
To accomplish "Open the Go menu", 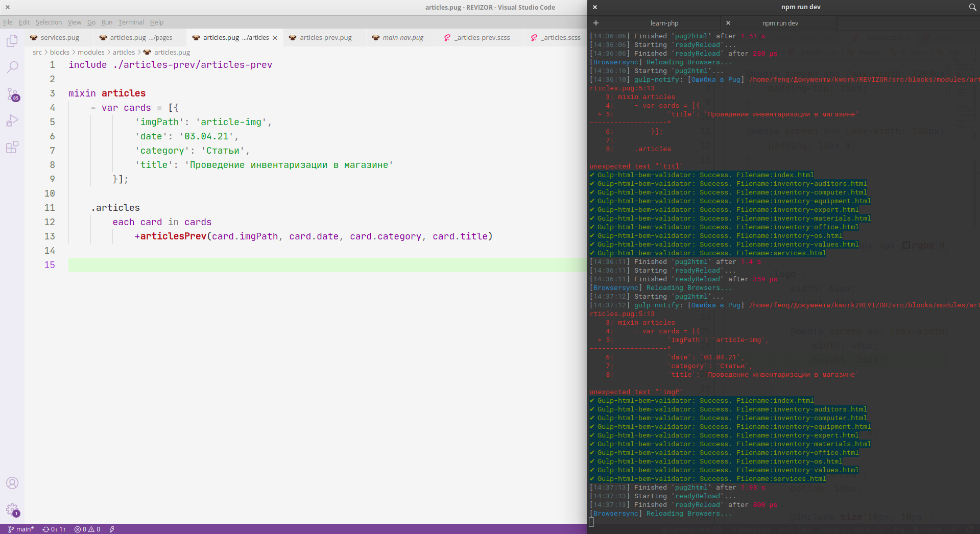I will (91, 22).
